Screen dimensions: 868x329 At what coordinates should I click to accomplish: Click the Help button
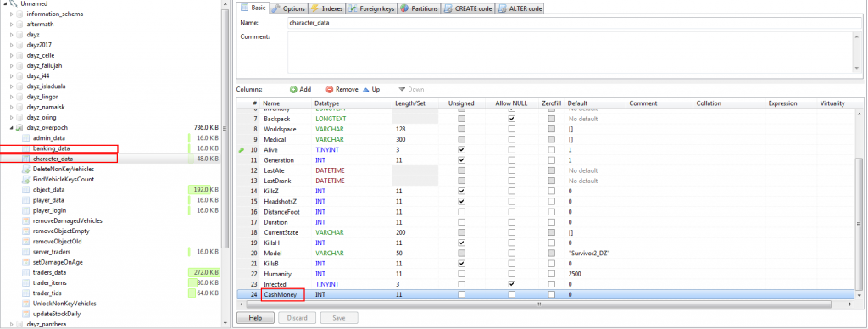[x=255, y=318]
